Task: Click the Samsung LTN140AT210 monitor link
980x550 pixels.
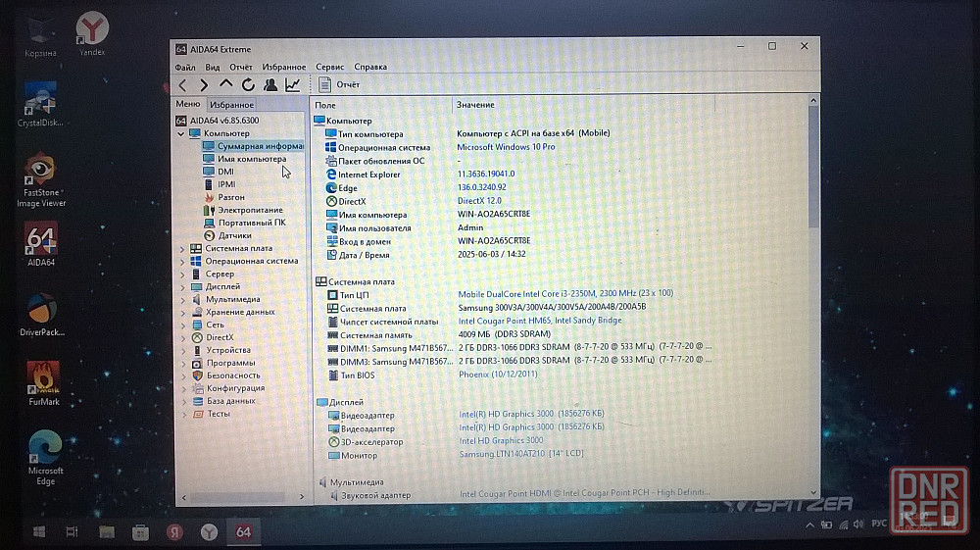Action: [x=521, y=454]
